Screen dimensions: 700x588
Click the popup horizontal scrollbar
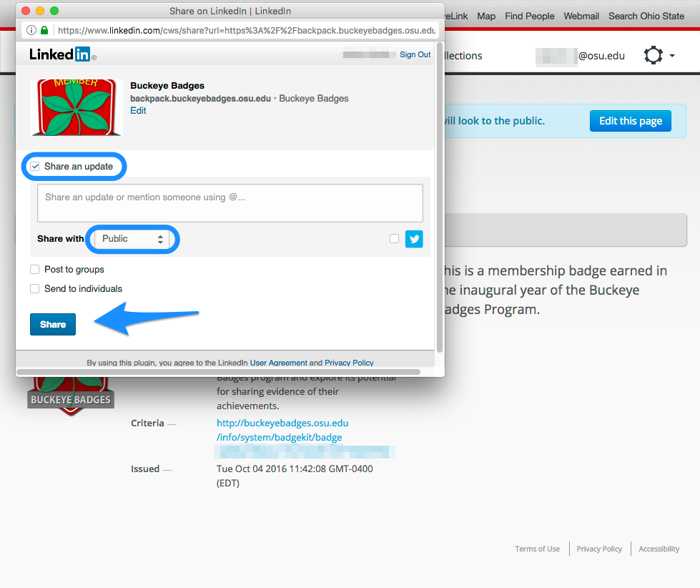pyautogui.click(x=218, y=372)
